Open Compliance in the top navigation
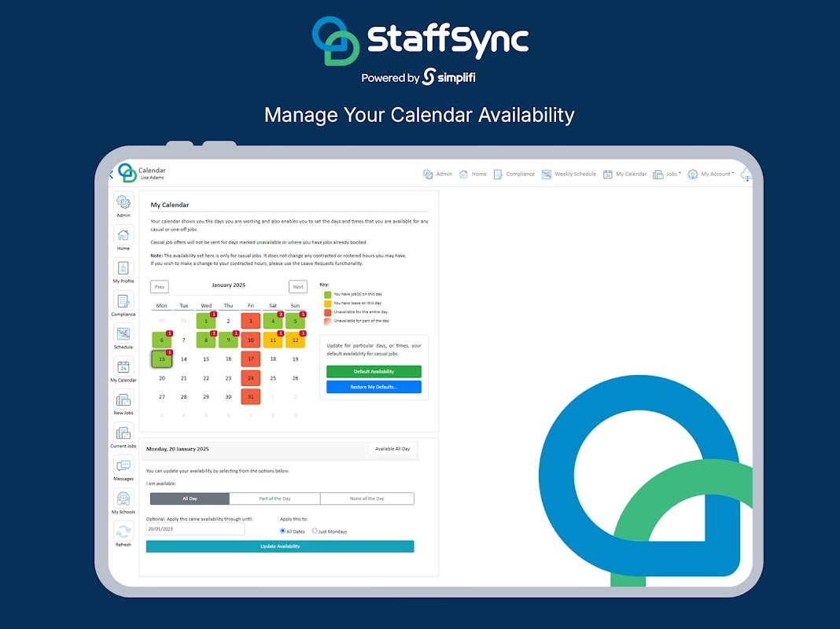 point(514,174)
